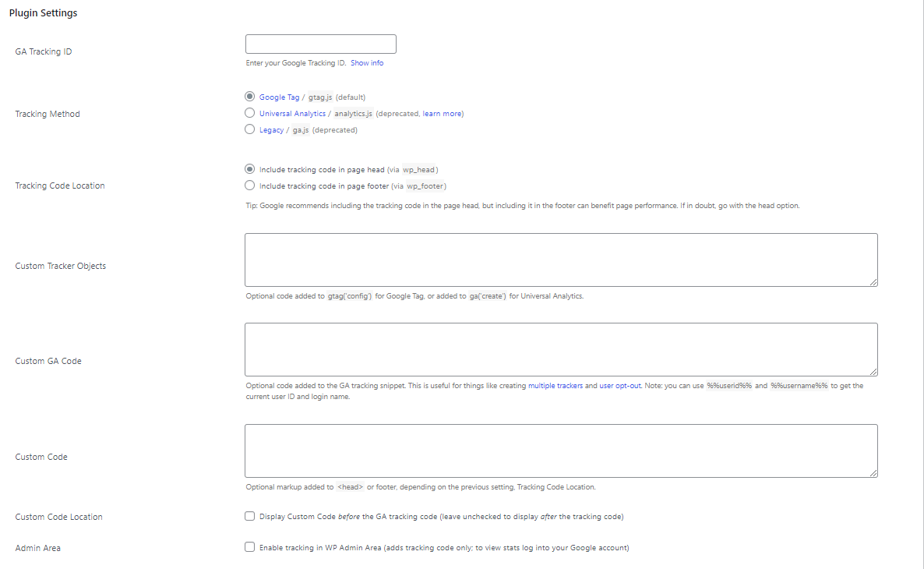Open the Legacy link

click(x=271, y=130)
